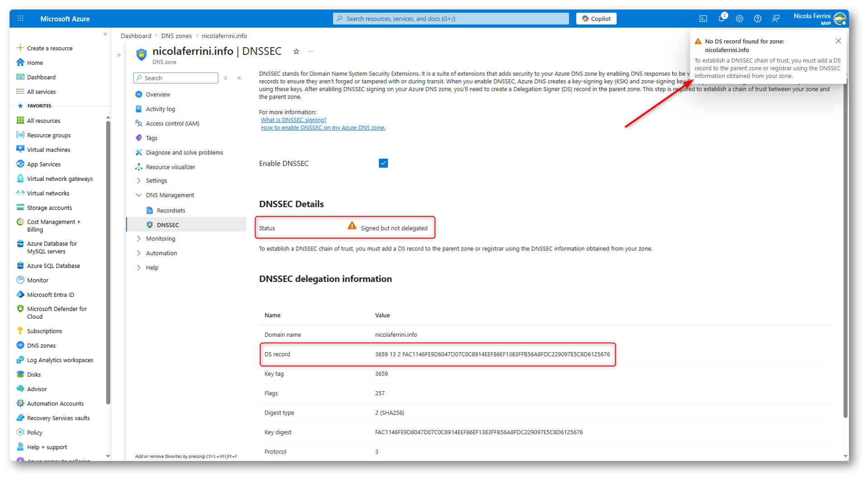Open the 'What is DNSSEC signing?' link
Image resolution: width=868 pixels, height=480 pixels.
coord(293,120)
